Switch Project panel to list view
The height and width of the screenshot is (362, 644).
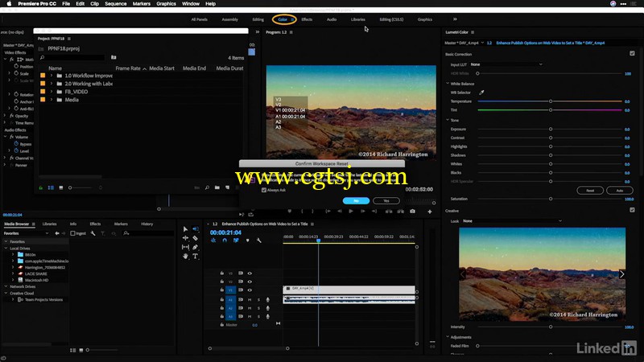point(51,187)
